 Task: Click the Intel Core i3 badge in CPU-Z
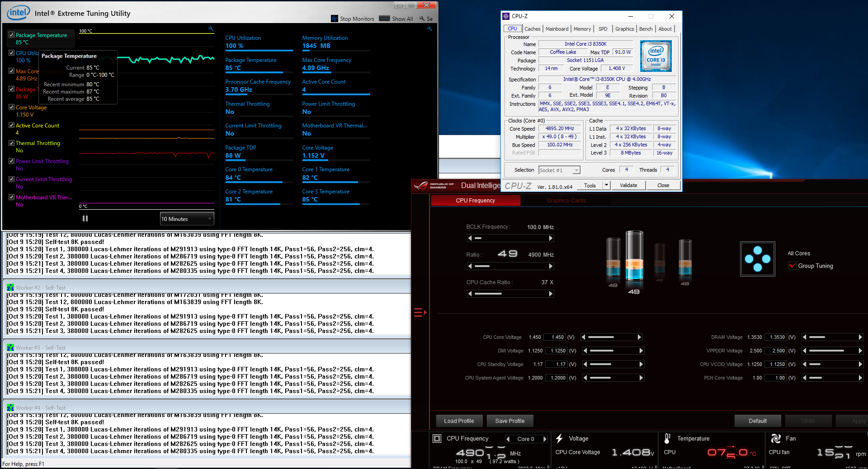[656, 56]
